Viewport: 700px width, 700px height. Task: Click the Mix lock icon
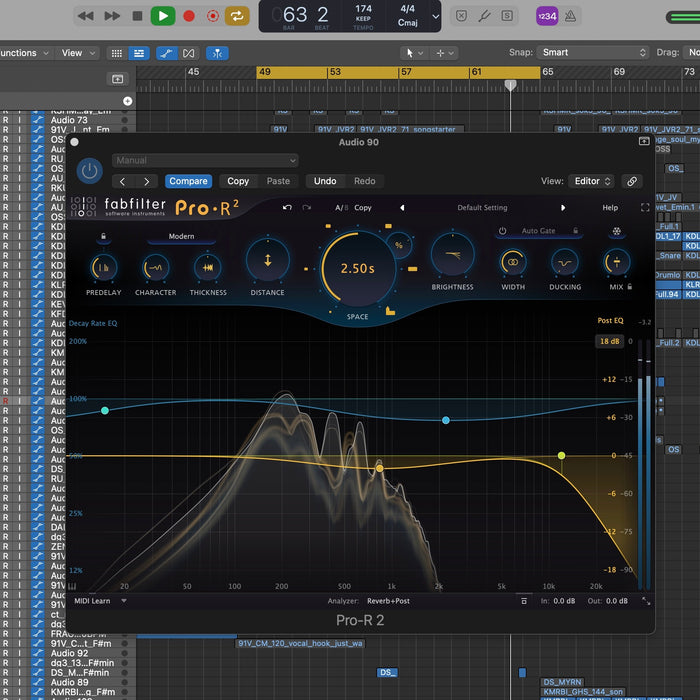pyautogui.click(x=629, y=287)
